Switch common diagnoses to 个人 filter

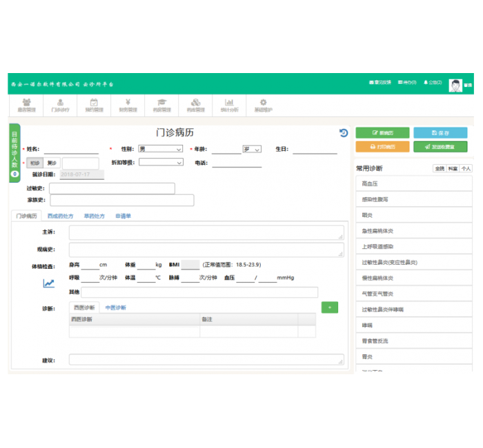[x=466, y=168]
